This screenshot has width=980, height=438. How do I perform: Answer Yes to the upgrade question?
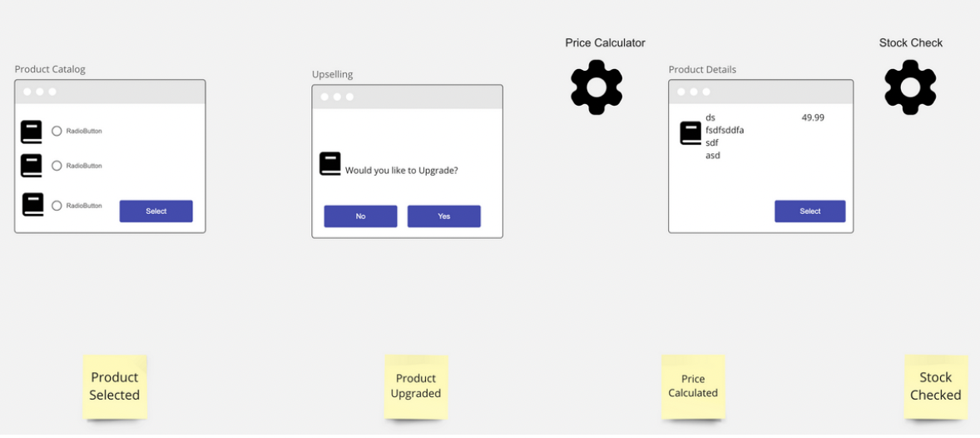[444, 217]
